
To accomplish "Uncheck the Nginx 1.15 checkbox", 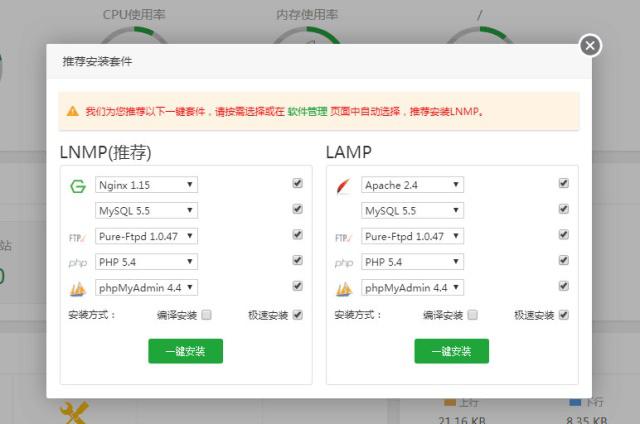I will click(x=298, y=183).
